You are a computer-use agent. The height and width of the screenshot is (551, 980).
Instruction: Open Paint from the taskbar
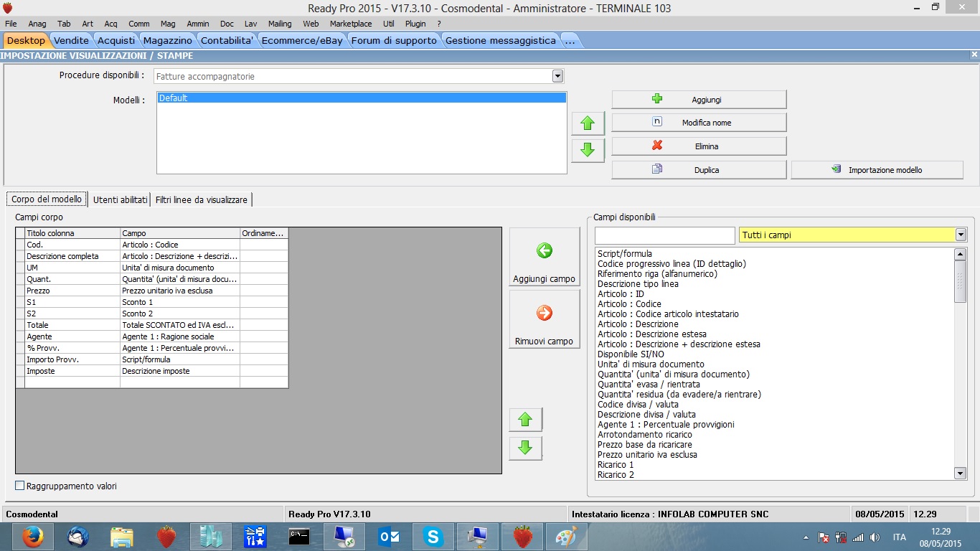tap(567, 537)
